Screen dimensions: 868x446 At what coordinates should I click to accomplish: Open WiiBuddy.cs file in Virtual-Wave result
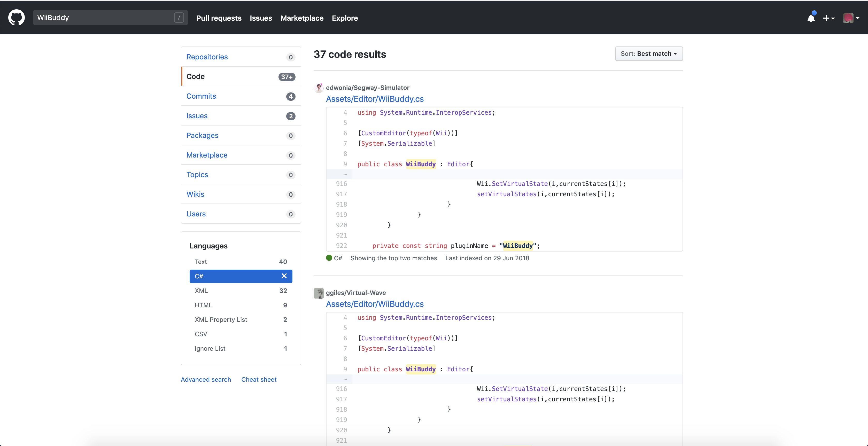(375, 304)
